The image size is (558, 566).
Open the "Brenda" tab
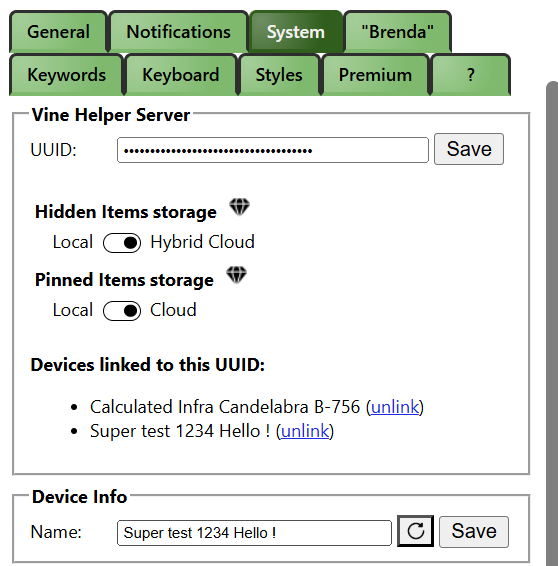pyautogui.click(x=397, y=32)
